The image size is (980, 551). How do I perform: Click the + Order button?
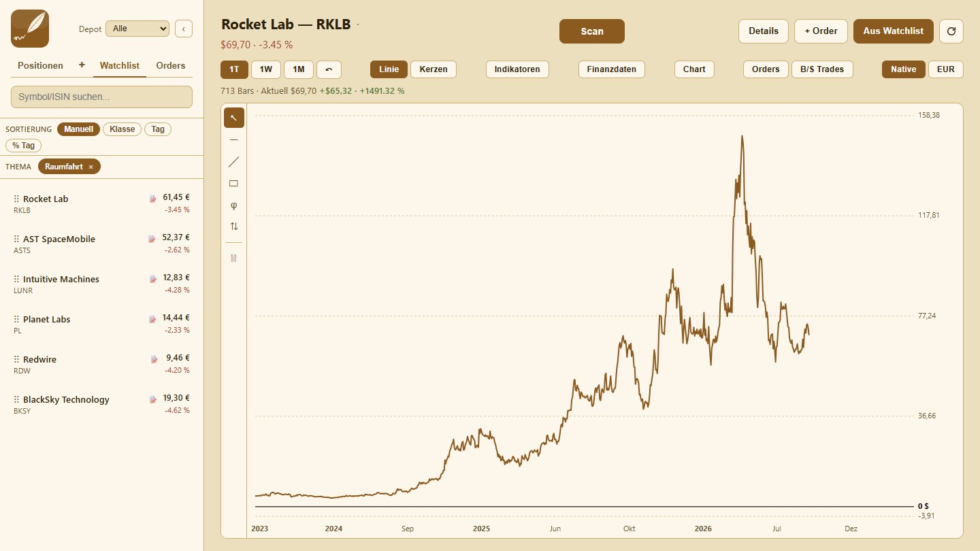(821, 31)
